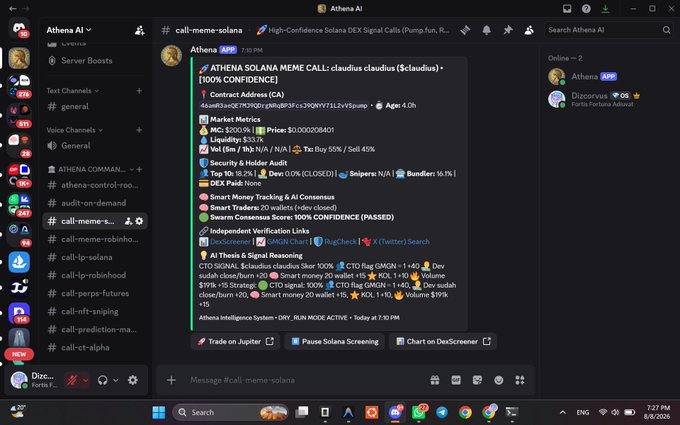Open the general text channel
680x425 pixels.
click(x=95, y=106)
